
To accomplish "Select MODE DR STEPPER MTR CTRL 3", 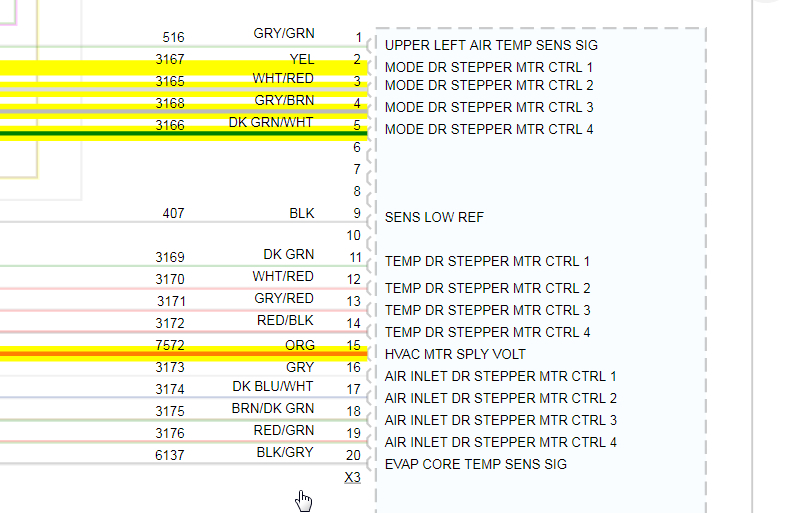I will tap(489, 108).
